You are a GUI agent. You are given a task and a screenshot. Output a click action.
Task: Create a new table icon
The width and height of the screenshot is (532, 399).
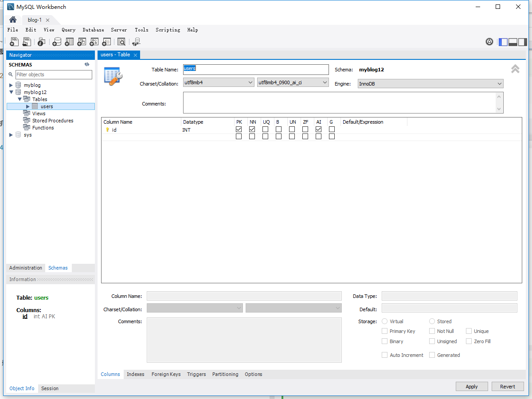[x=69, y=42]
